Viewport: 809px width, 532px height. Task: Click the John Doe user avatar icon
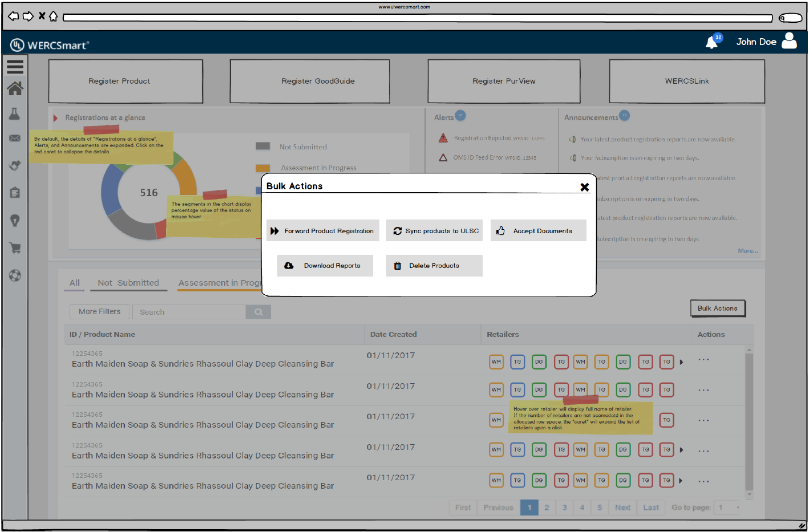tap(789, 41)
